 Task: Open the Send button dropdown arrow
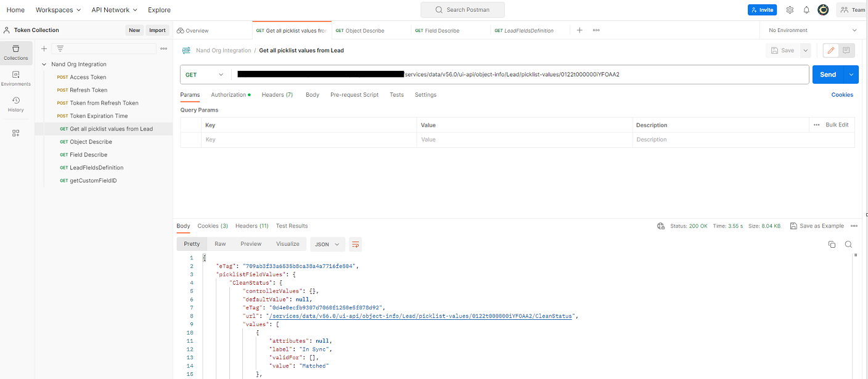click(x=851, y=75)
